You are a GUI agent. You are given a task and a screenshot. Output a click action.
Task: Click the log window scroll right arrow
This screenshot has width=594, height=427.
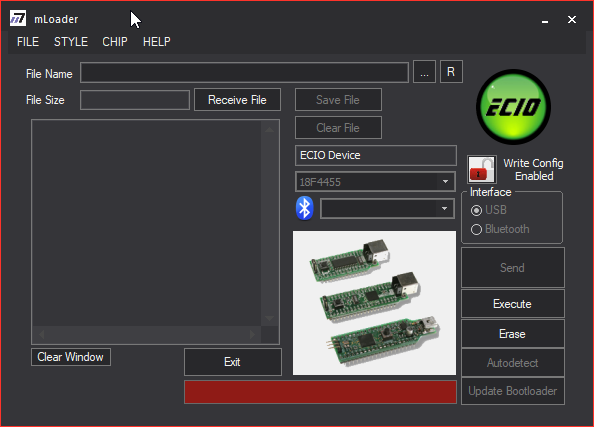click(x=252, y=335)
